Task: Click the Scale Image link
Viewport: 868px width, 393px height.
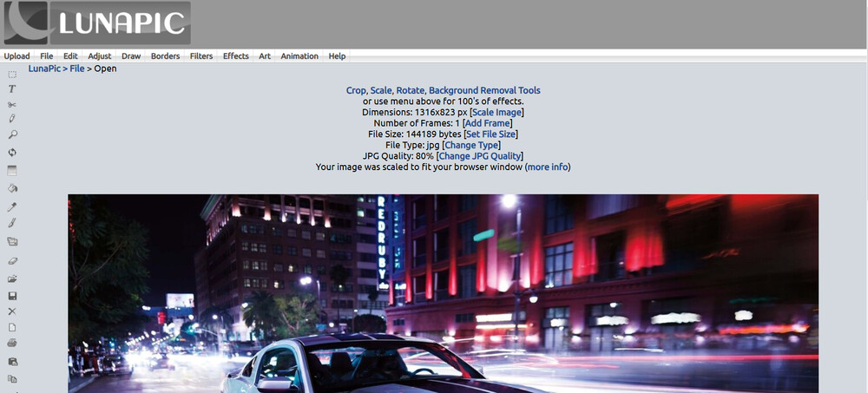Action: tap(496, 112)
